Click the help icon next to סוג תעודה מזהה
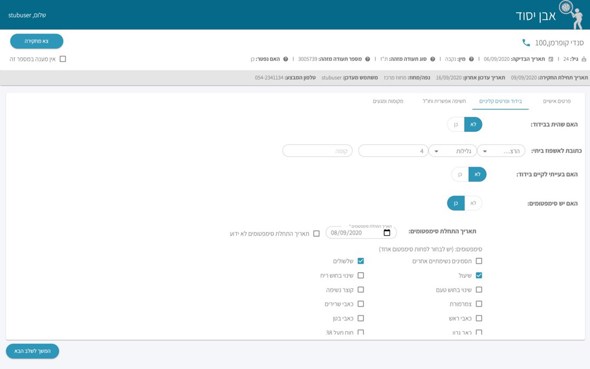This screenshot has width=590, height=369. [x=433, y=59]
